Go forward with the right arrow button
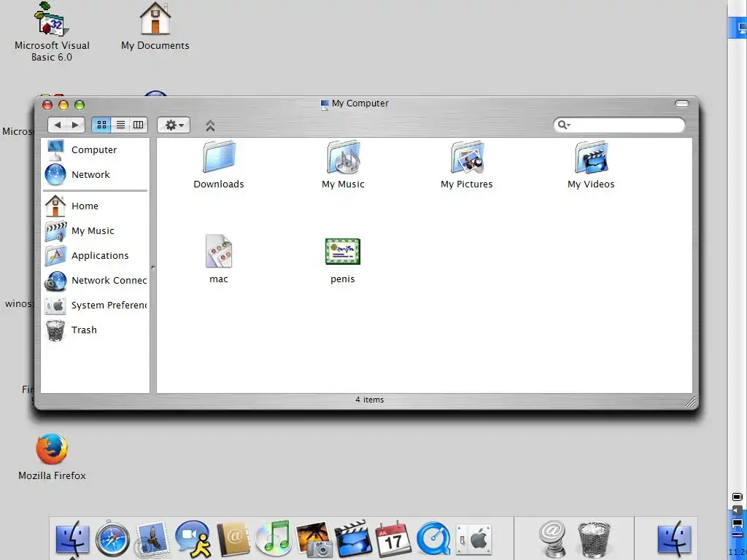The height and width of the screenshot is (560, 747). pos(75,125)
